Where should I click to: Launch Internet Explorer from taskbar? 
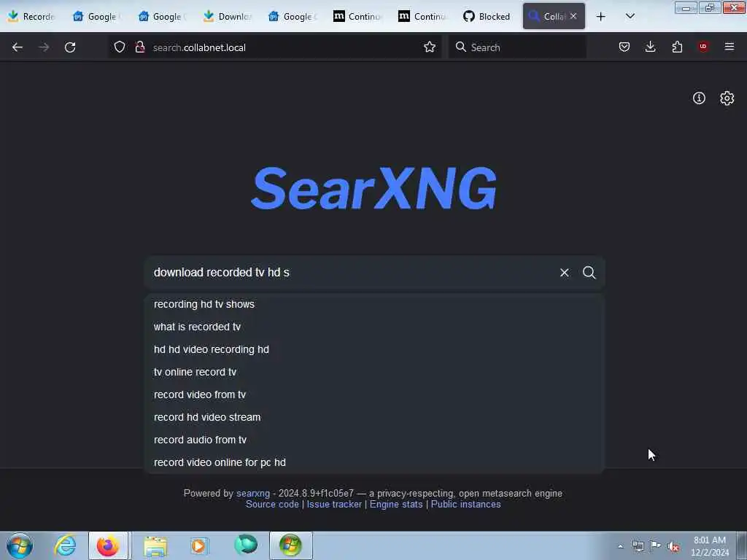[x=65, y=545]
